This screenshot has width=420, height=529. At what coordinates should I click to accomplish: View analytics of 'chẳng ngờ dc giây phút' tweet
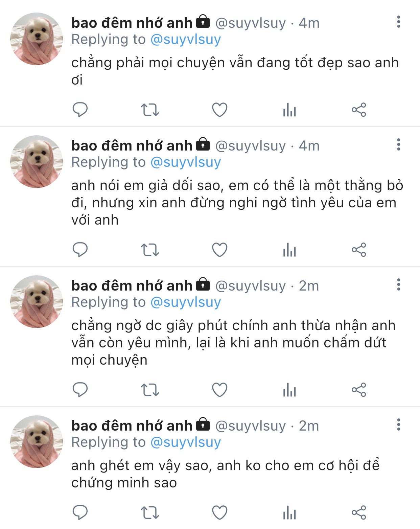coord(289,390)
